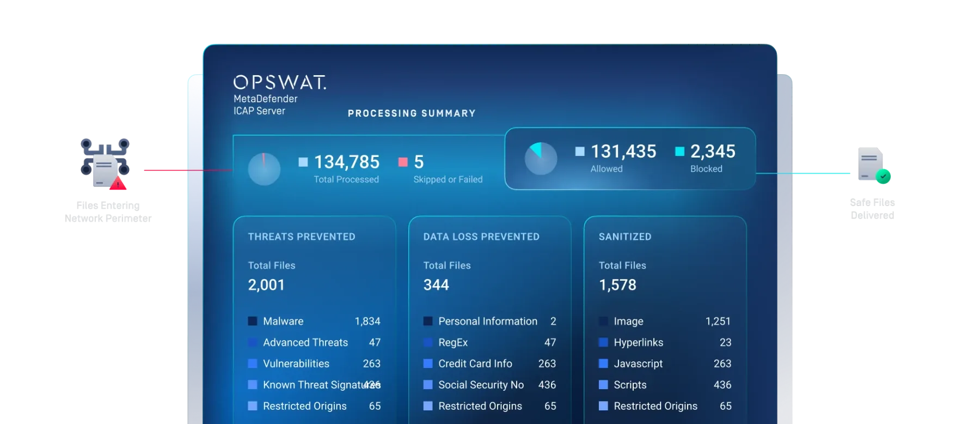Viewport: 980px width, 424px height.
Task: Click the Files Entering Network Perimeter caption
Action: tap(108, 212)
